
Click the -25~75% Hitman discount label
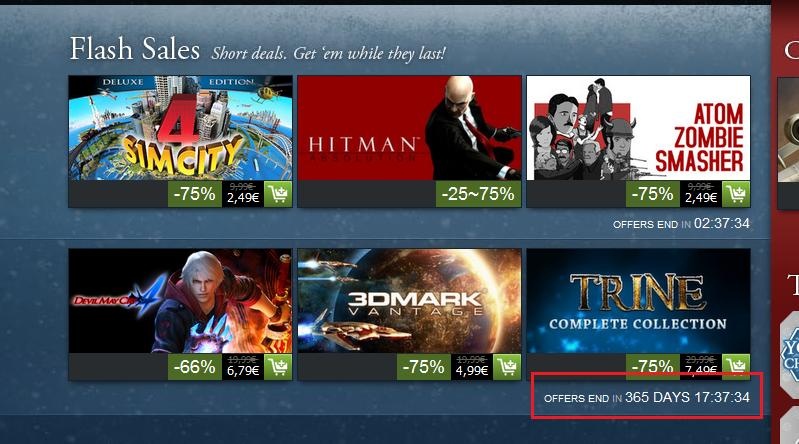click(478, 194)
